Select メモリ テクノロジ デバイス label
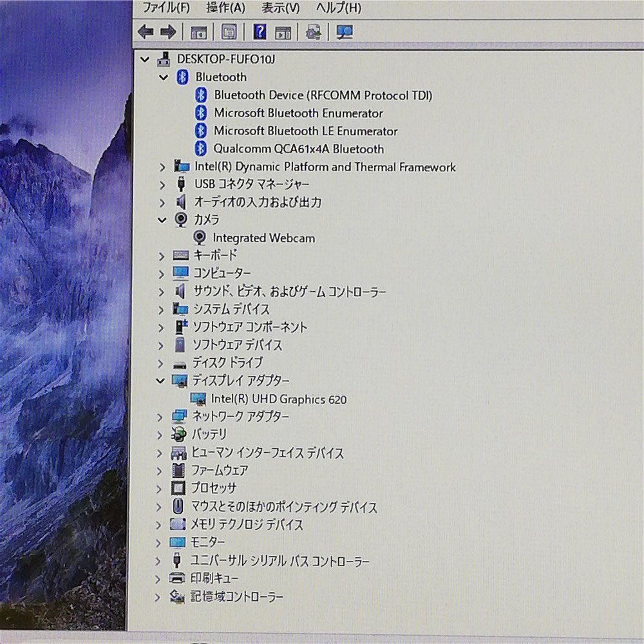The height and width of the screenshot is (644, 644). [x=247, y=524]
